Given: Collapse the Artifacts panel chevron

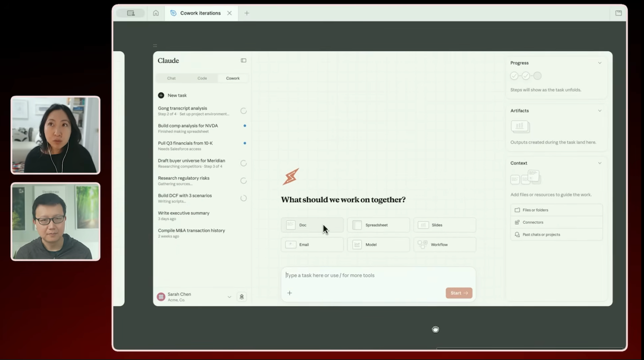Looking at the screenshot, I should pos(599,111).
